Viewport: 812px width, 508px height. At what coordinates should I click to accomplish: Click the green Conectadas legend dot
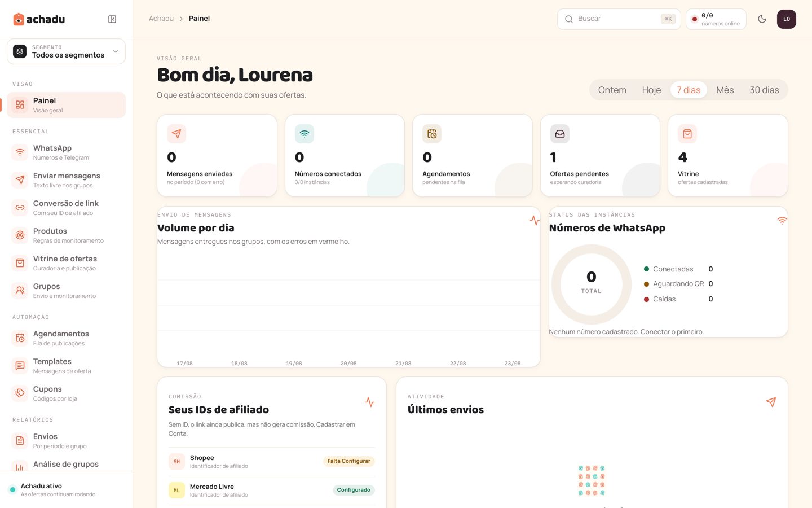click(646, 269)
